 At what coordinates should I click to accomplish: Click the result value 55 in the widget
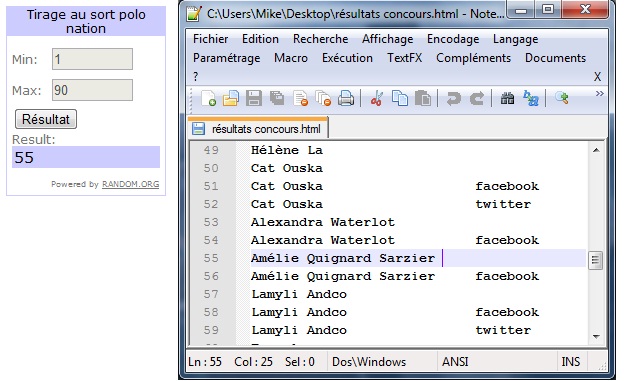[24, 157]
